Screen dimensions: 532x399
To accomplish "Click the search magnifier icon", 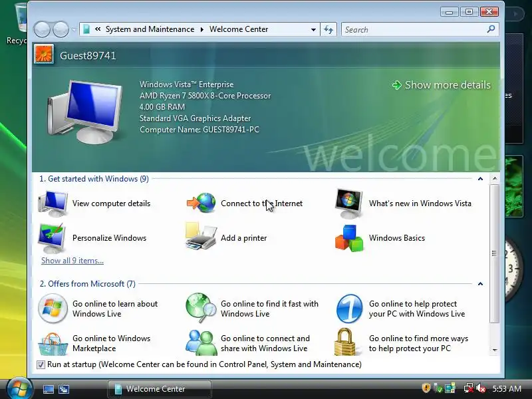I will pyautogui.click(x=491, y=29).
